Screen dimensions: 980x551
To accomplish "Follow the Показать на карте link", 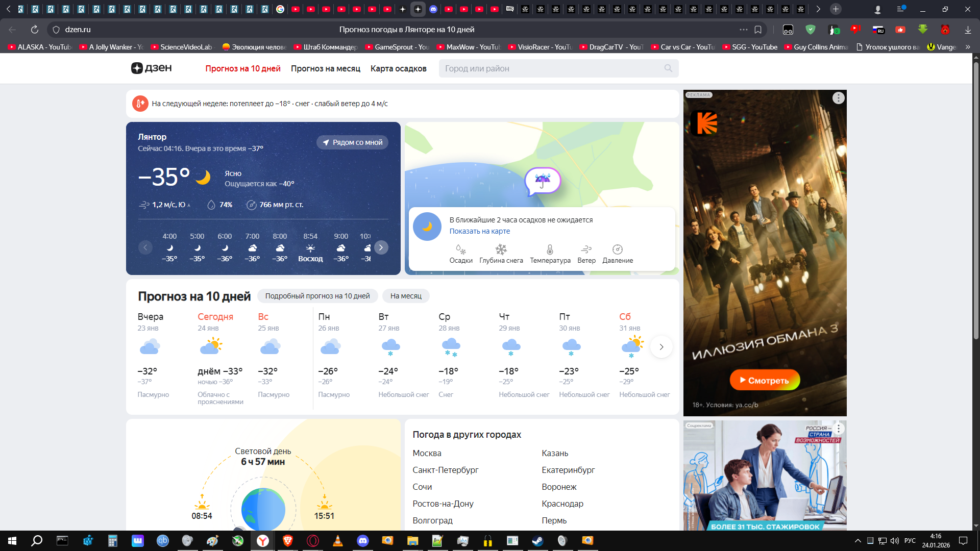I will tap(479, 231).
